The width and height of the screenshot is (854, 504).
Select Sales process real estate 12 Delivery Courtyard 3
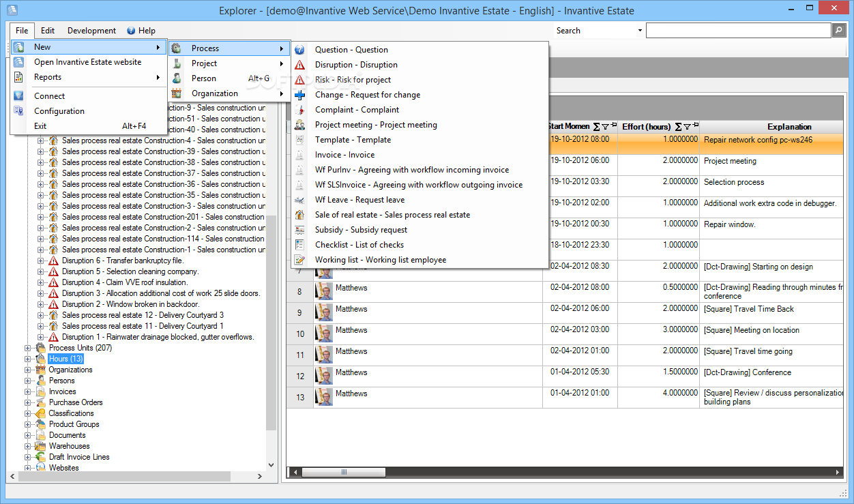(x=143, y=315)
